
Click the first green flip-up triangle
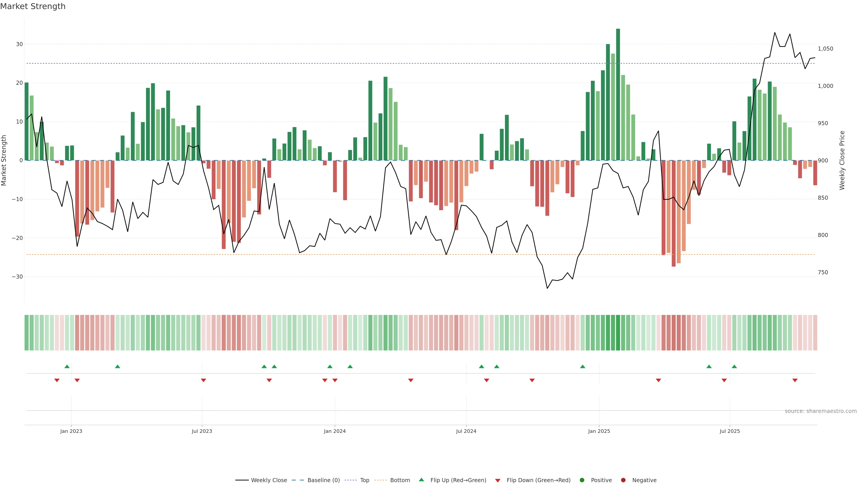(x=67, y=366)
